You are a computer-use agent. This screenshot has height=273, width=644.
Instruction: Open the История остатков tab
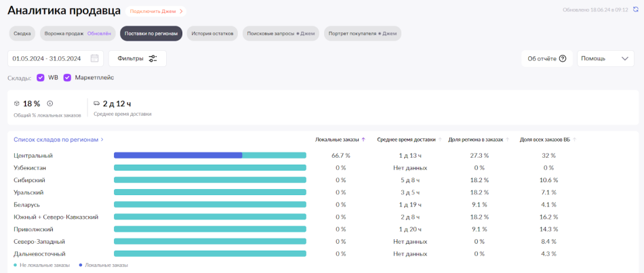(212, 33)
